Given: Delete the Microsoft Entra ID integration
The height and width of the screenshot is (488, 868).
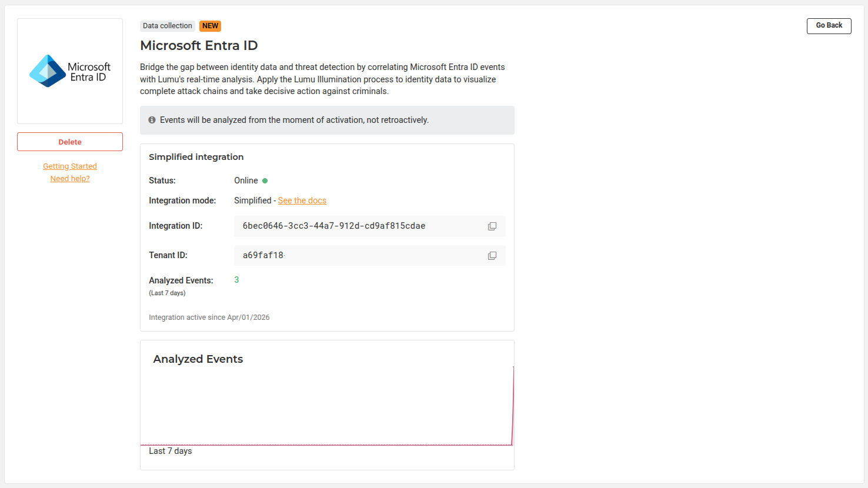Looking at the screenshot, I should [x=70, y=142].
